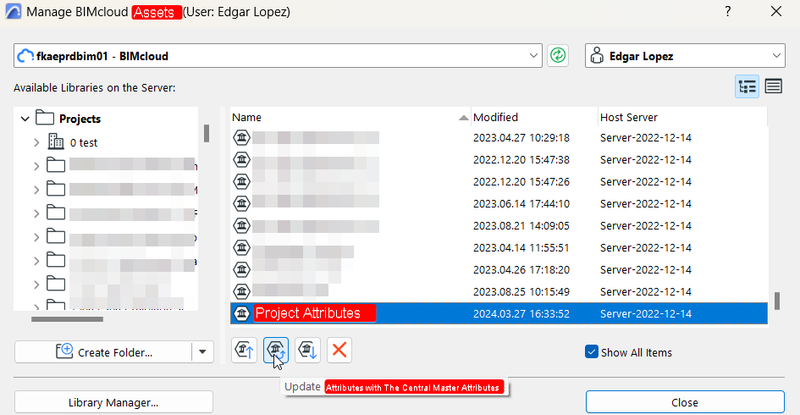Click the green refresh server connection icon
800x415 pixels.
558,55
